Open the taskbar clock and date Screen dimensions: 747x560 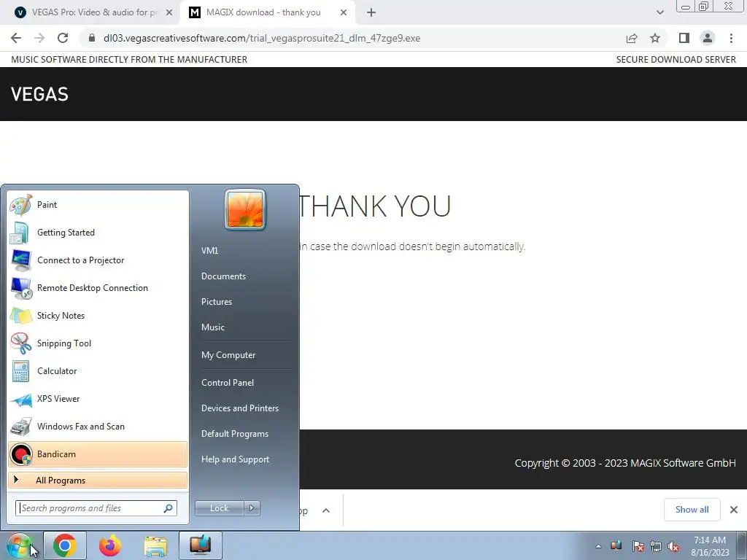710,546
